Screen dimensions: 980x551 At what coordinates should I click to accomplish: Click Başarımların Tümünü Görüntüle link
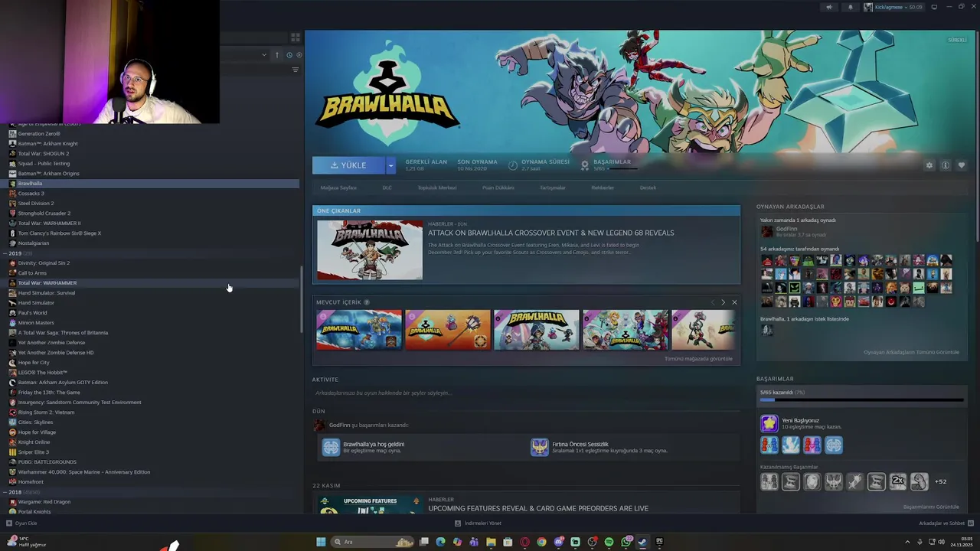[x=931, y=507]
